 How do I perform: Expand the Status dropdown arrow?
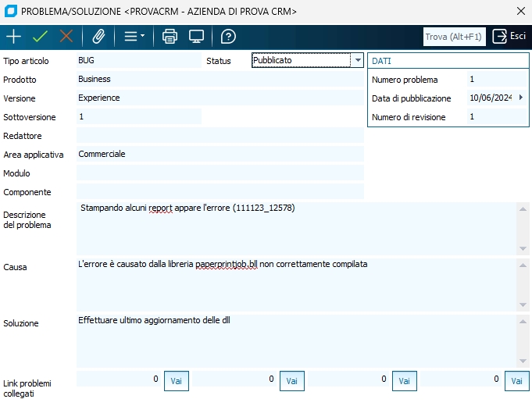click(x=358, y=60)
